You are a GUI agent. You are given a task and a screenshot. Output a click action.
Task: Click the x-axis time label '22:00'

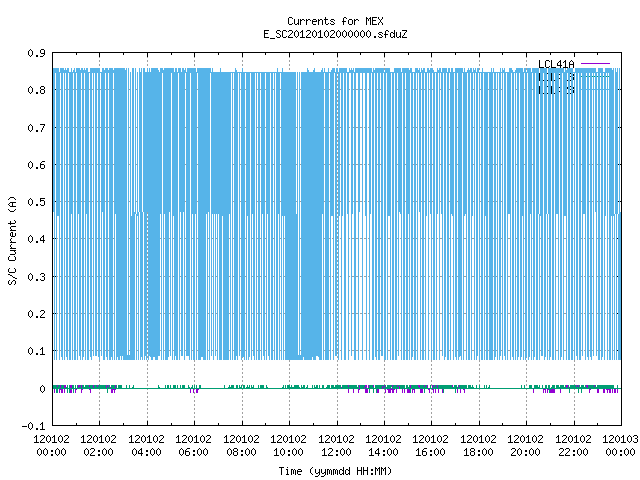click(573, 452)
